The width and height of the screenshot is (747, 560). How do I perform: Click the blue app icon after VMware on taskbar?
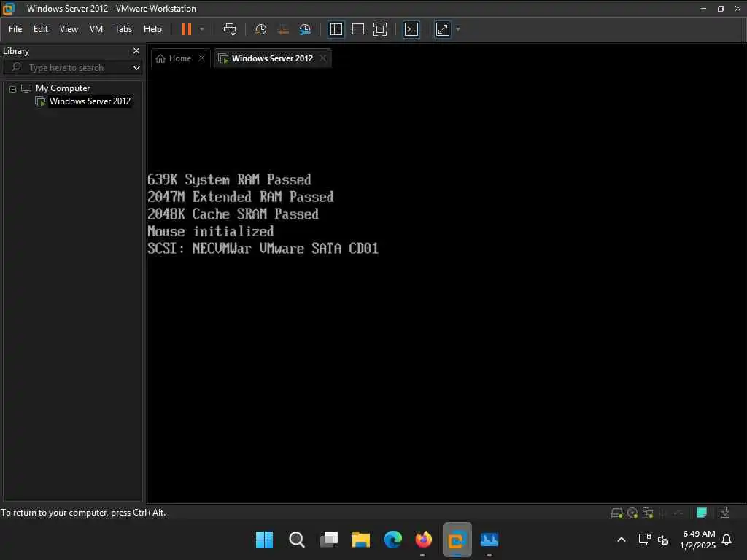coord(489,540)
